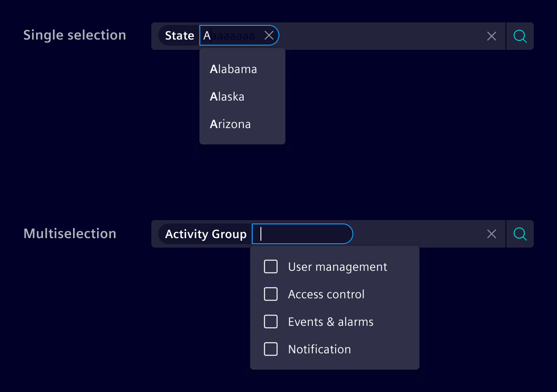Click the X inside the State token chip
This screenshot has width=557, height=392.
(269, 36)
